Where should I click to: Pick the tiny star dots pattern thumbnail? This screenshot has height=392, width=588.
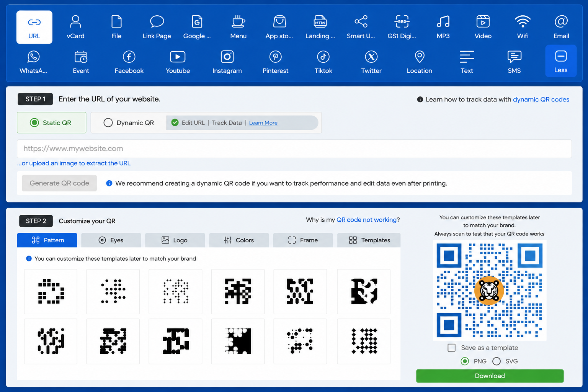click(x=175, y=291)
